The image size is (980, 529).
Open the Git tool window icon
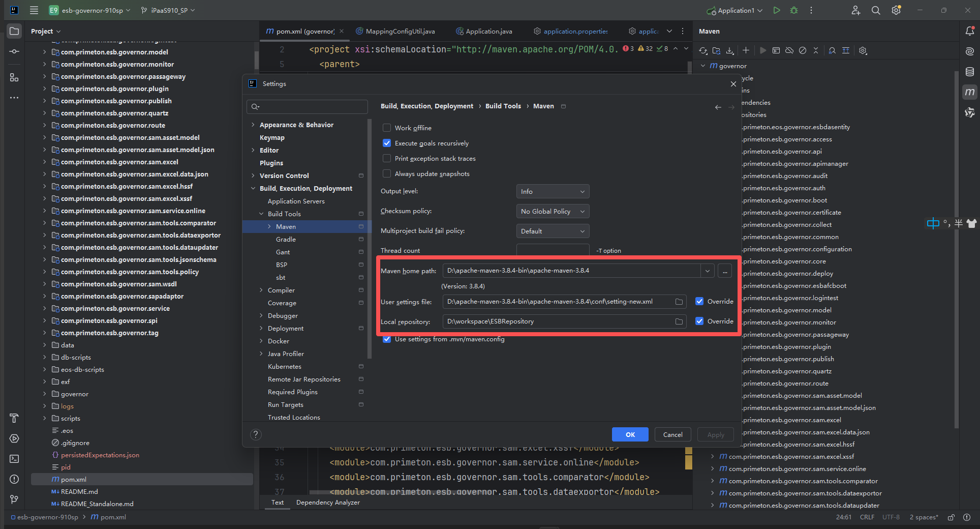(14, 499)
